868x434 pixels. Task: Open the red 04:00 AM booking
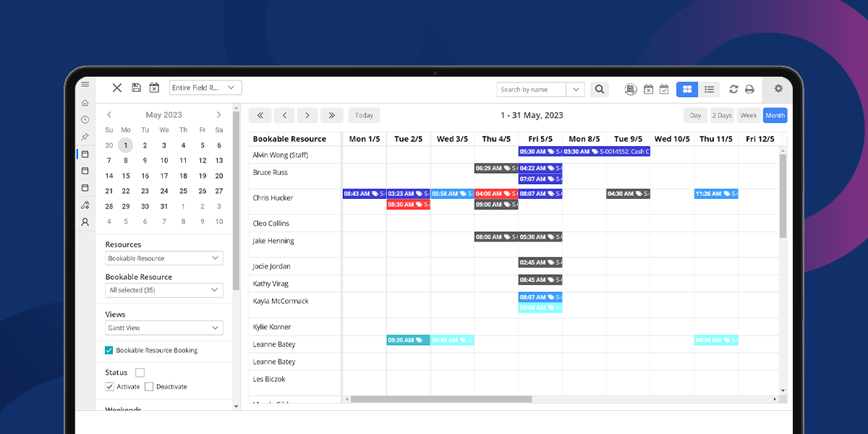coord(496,194)
